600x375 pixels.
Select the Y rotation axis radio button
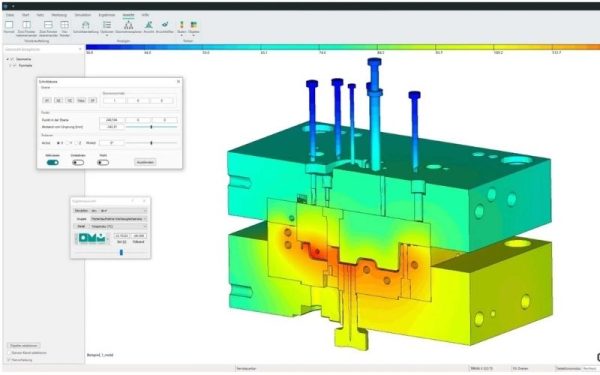point(68,143)
